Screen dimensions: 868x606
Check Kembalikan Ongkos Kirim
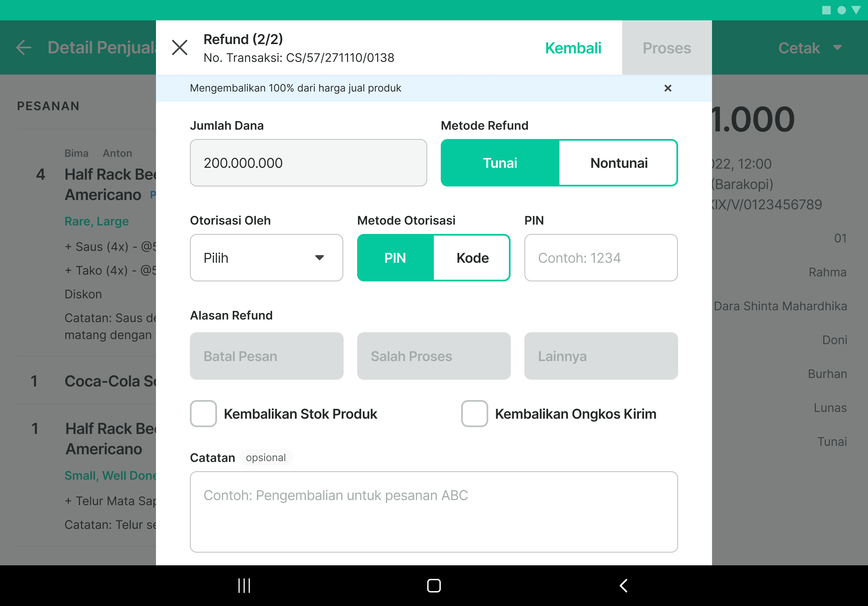474,414
